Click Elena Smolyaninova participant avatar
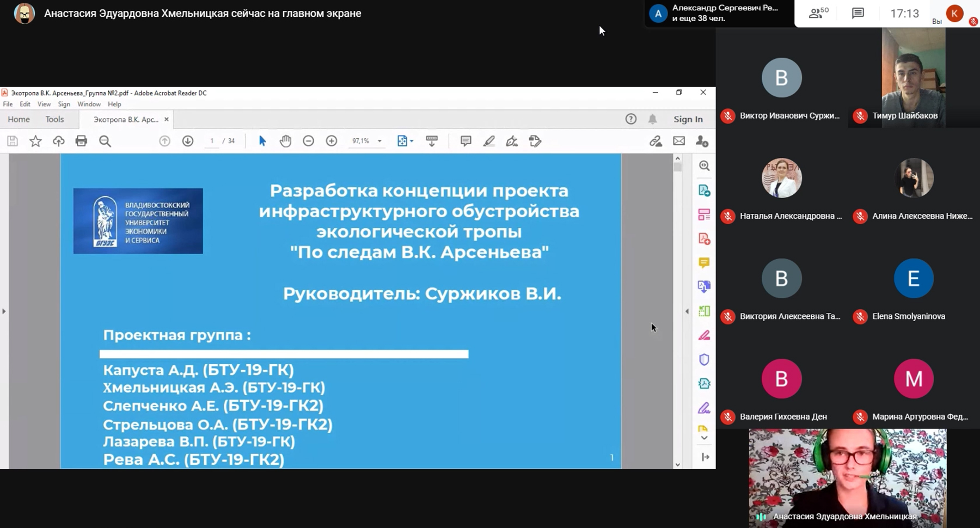The width and height of the screenshot is (980, 528). [914, 278]
